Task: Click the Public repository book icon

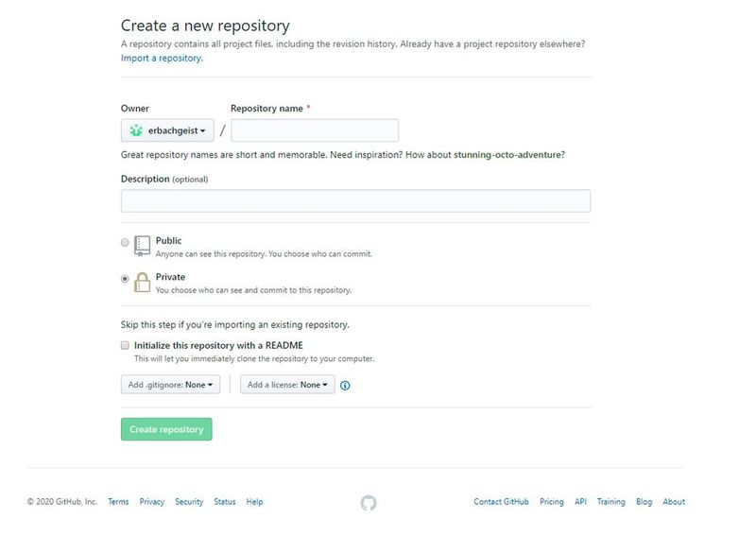Action: click(142, 246)
